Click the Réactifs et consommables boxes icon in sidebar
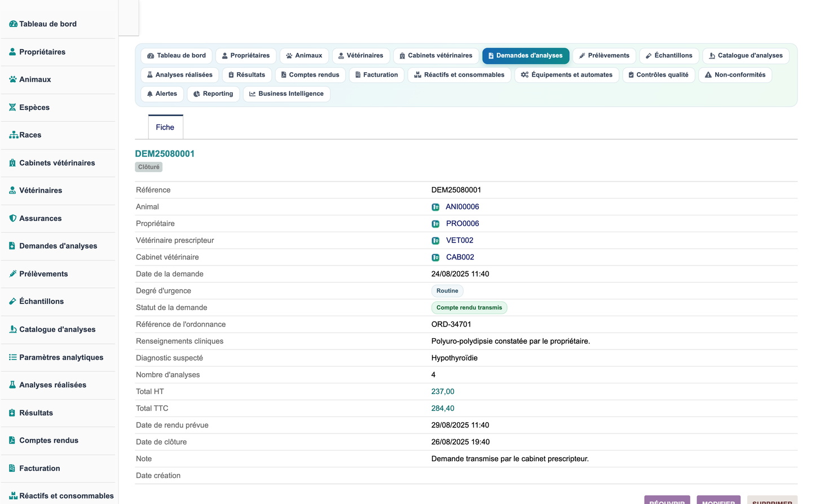This screenshot has height=504, width=815. (14, 496)
